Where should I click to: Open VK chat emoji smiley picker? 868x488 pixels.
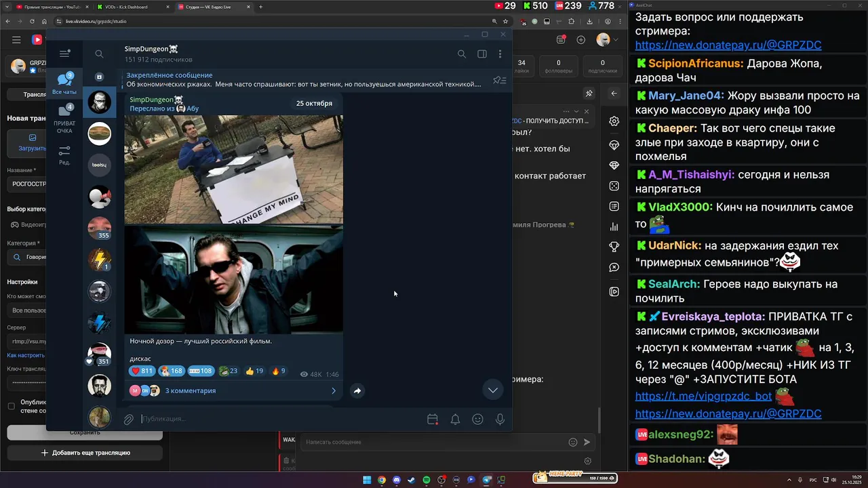click(x=573, y=442)
